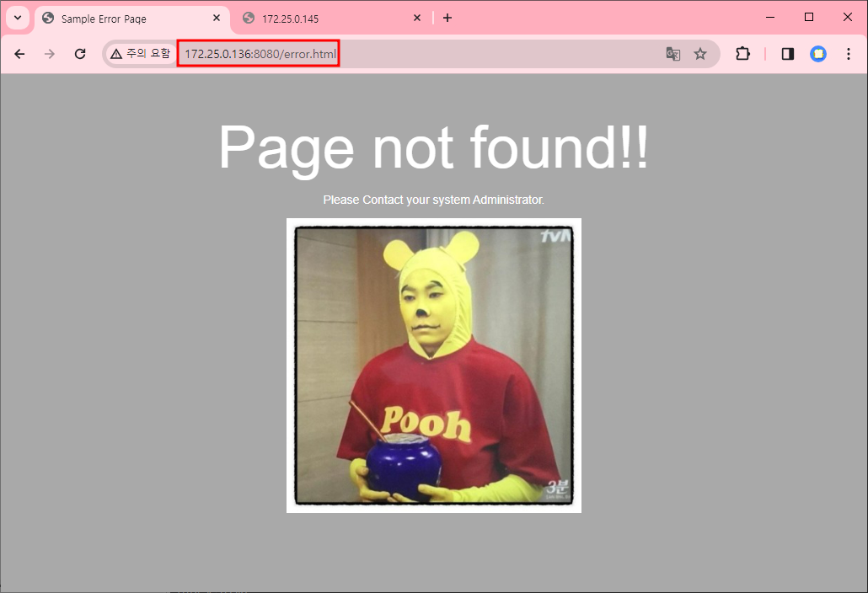Close the Chrome window
The image size is (868, 593).
[848, 17]
